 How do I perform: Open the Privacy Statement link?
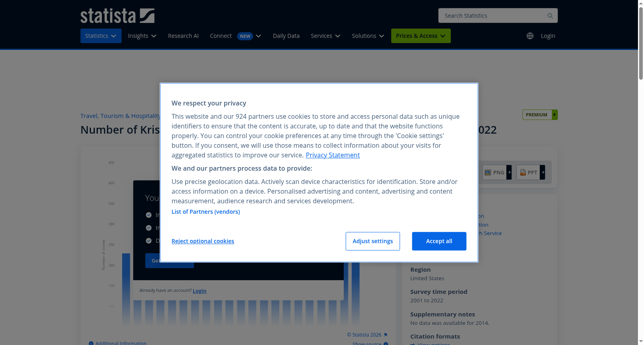333,155
